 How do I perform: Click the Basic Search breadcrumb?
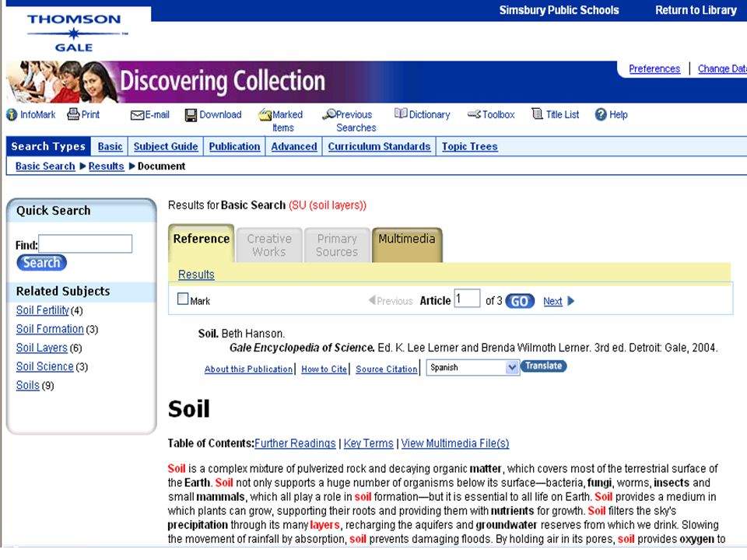45,166
